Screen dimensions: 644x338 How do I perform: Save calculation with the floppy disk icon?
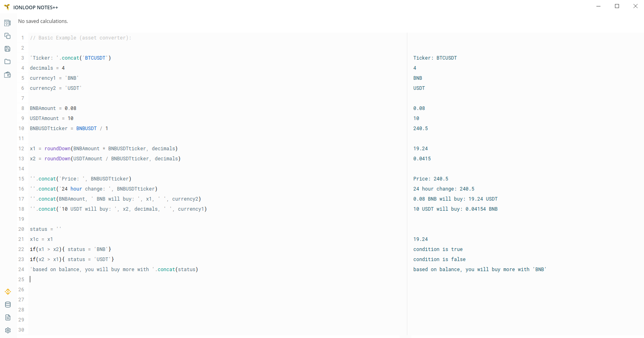(7, 49)
